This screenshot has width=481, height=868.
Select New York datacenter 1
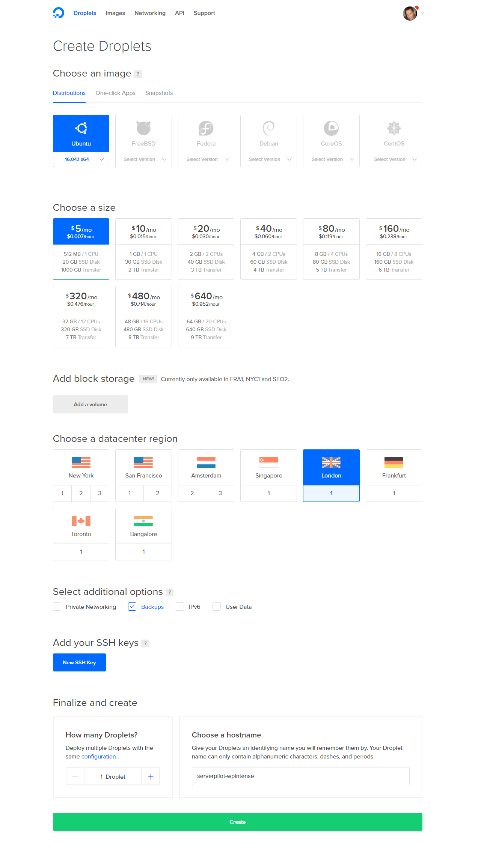pos(62,493)
